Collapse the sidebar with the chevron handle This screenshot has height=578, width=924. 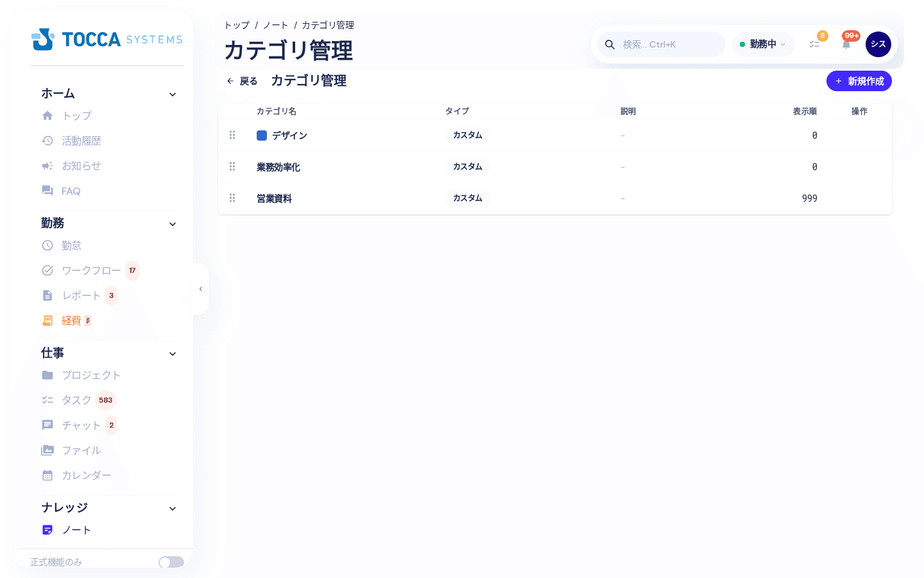[201, 289]
